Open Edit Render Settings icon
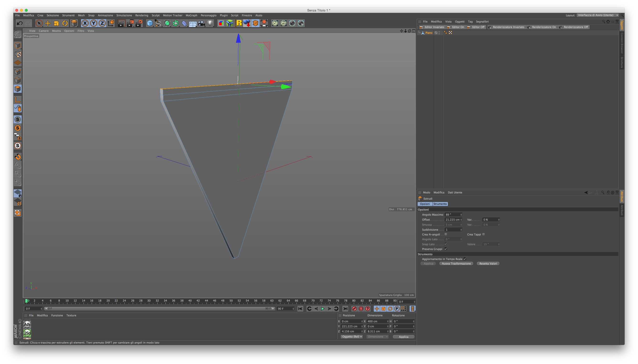Viewport: 638px width, 364px height. coord(138,23)
